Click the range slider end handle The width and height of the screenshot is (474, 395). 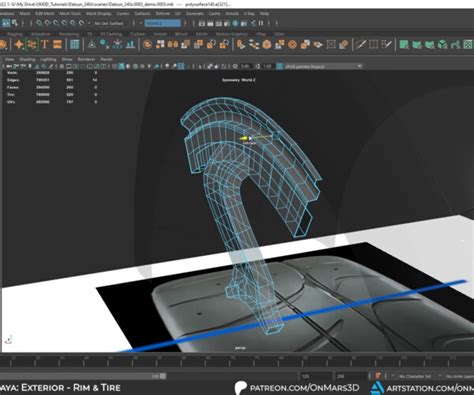click(x=163, y=376)
